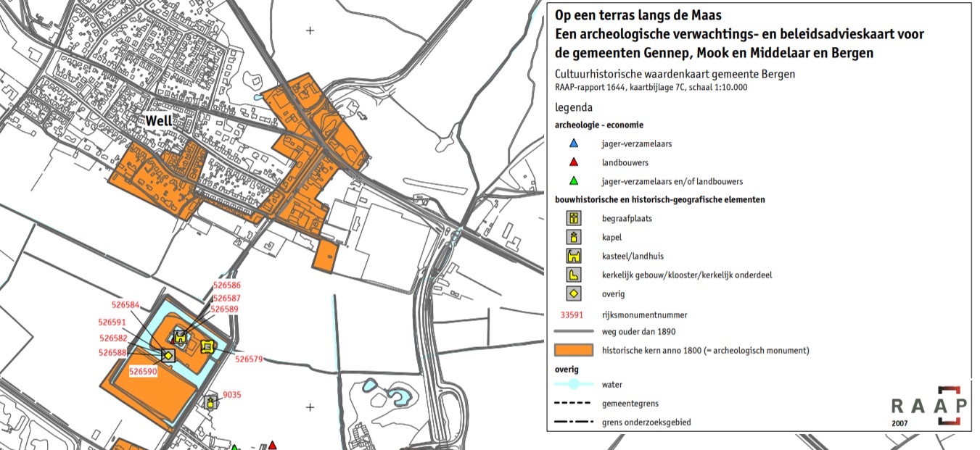
Task: Click monument number 526584
Action: [x=125, y=305]
